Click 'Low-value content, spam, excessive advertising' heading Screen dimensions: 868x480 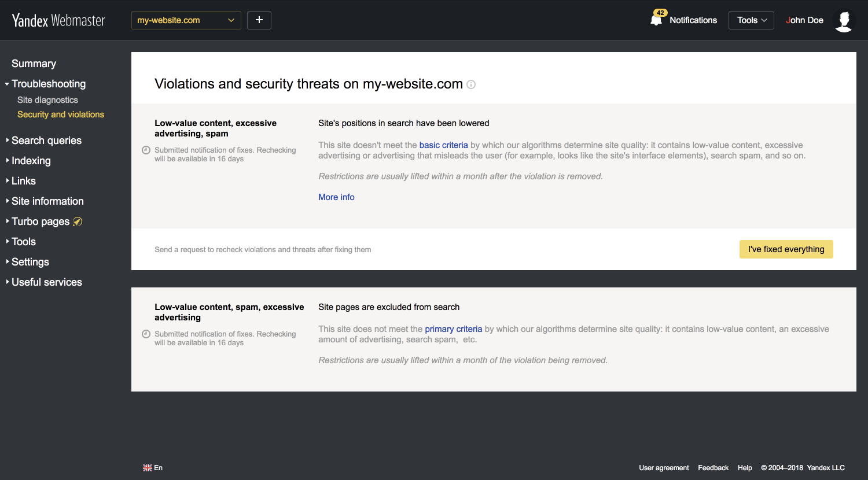(229, 312)
